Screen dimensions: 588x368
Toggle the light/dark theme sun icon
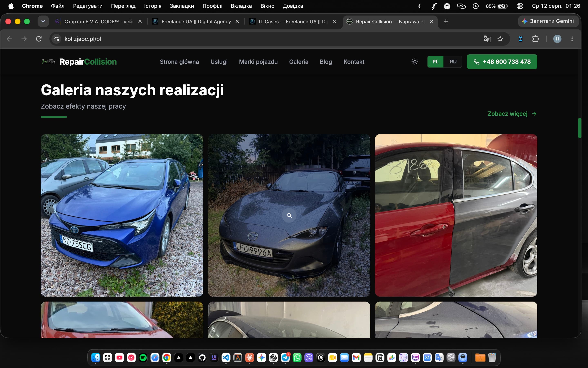click(x=415, y=62)
